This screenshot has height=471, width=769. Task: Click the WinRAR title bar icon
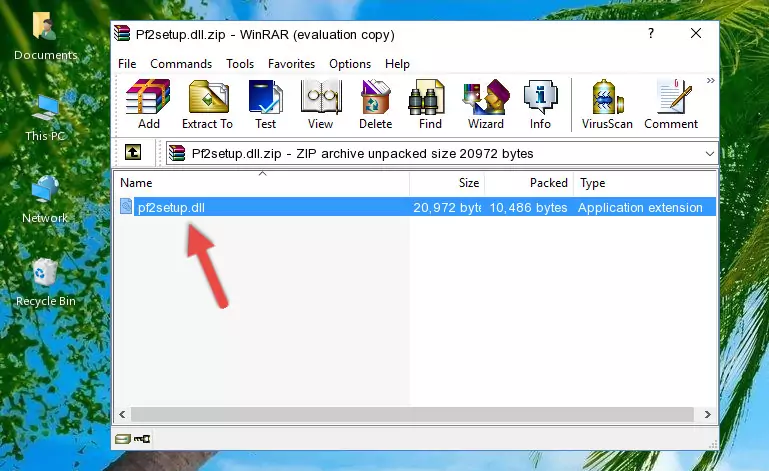[122, 33]
